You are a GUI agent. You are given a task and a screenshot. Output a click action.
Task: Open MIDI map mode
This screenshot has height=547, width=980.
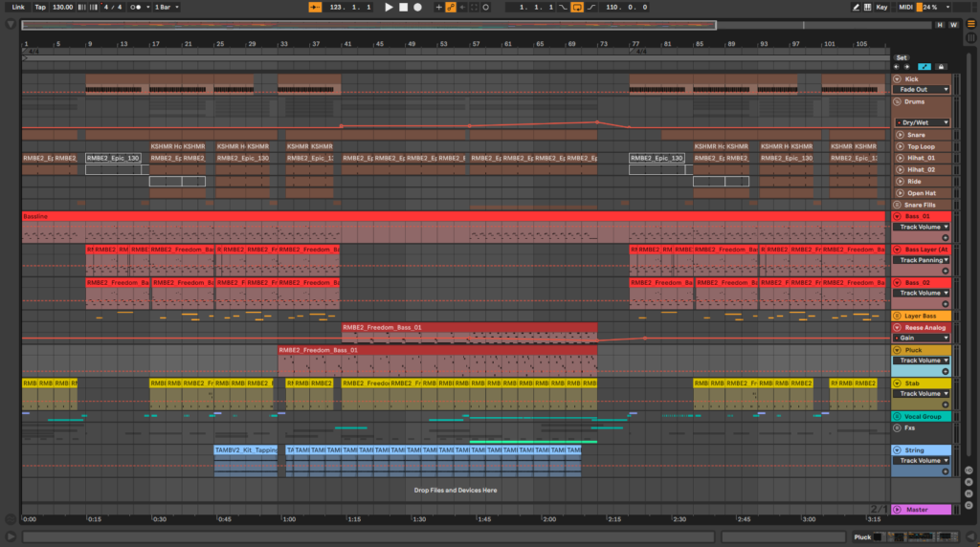pyautogui.click(x=907, y=7)
